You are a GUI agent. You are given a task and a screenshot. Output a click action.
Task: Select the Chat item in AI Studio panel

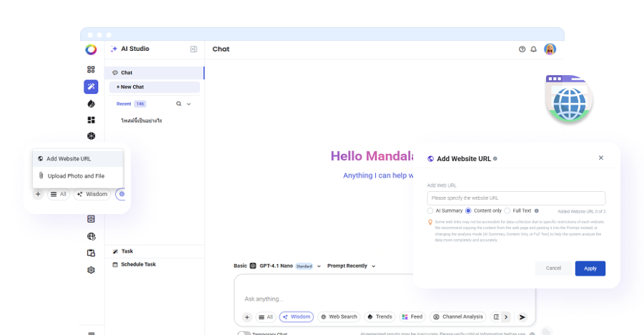click(154, 73)
